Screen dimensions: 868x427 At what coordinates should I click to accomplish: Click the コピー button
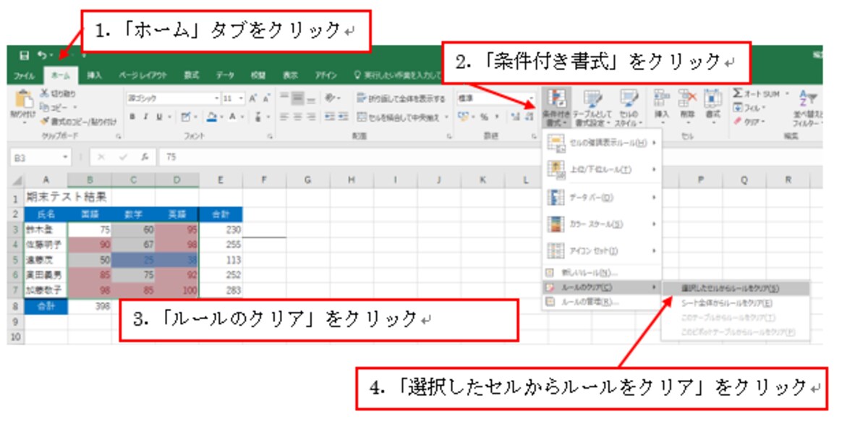coord(56,107)
